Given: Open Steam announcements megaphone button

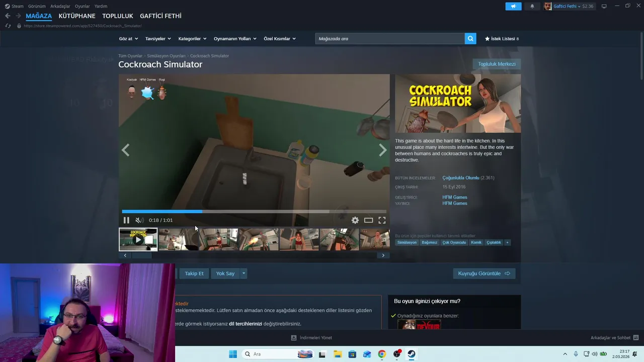Looking at the screenshot, I should (513, 6).
